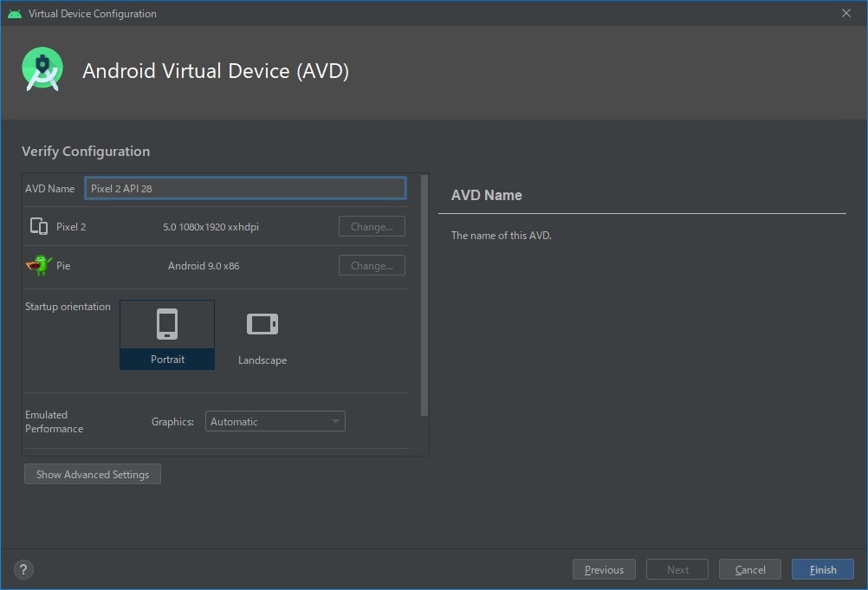Show Advanced Settings
Viewport: 868px width, 590px height.
[x=93, y=474]
